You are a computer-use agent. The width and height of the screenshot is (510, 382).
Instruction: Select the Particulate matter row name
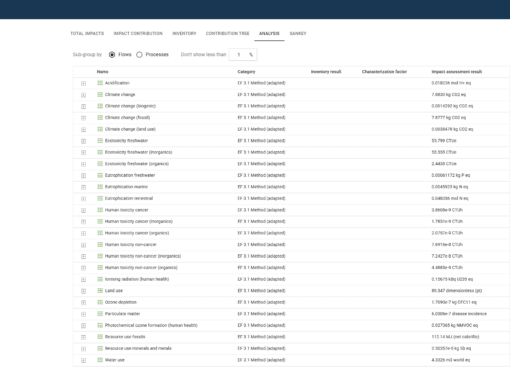point(122,314)
